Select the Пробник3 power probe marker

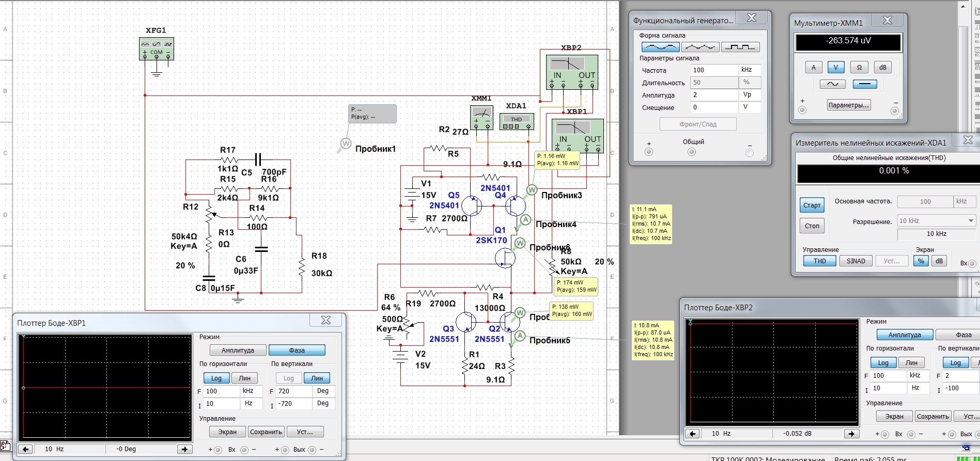532,190
